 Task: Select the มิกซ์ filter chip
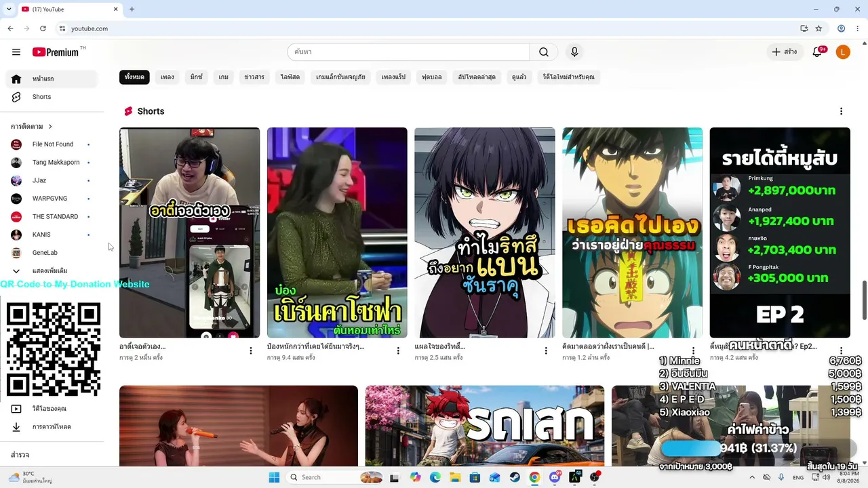tap(197, 77)
